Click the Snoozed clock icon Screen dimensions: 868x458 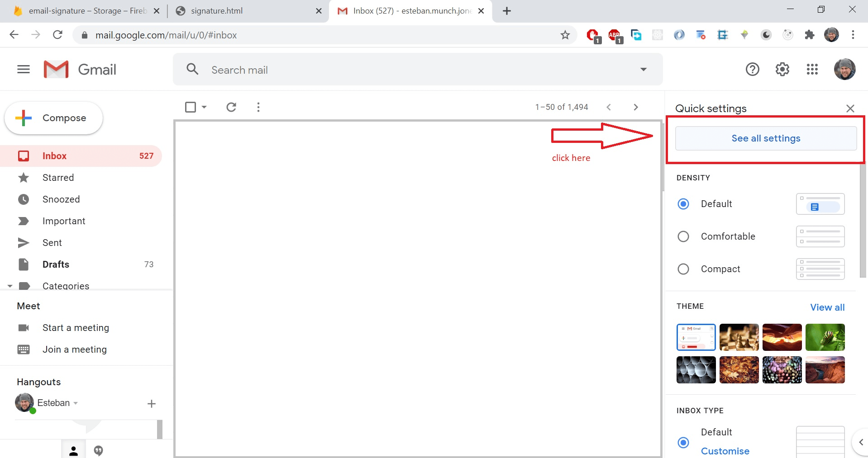point(24,199)
